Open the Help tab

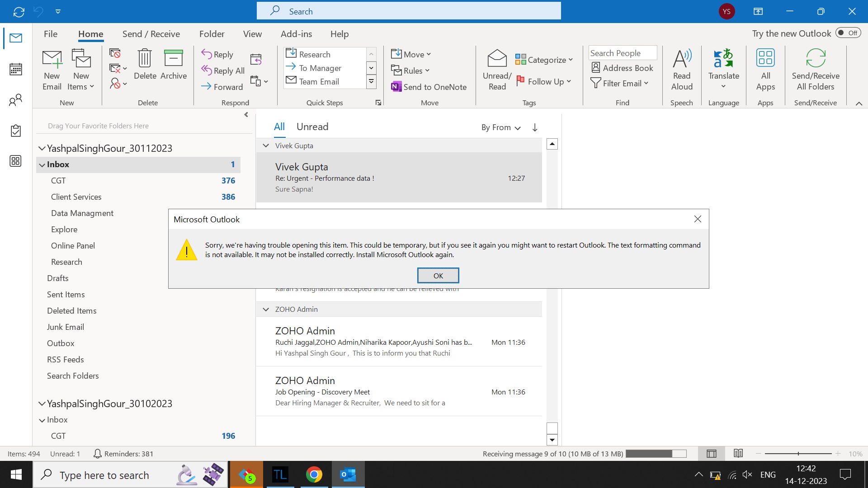pos(340,34)
